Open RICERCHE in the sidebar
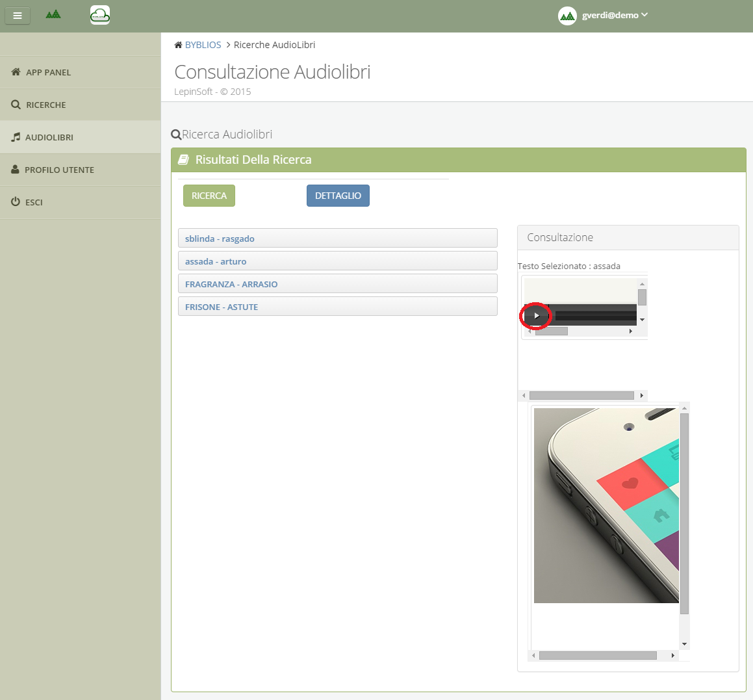Screen dimensions: 753x700 click(80, 105)
